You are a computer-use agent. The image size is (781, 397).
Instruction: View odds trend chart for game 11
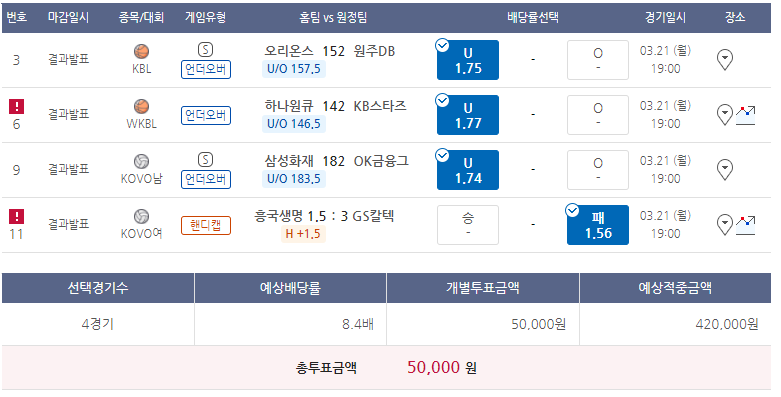pos(746,226)
